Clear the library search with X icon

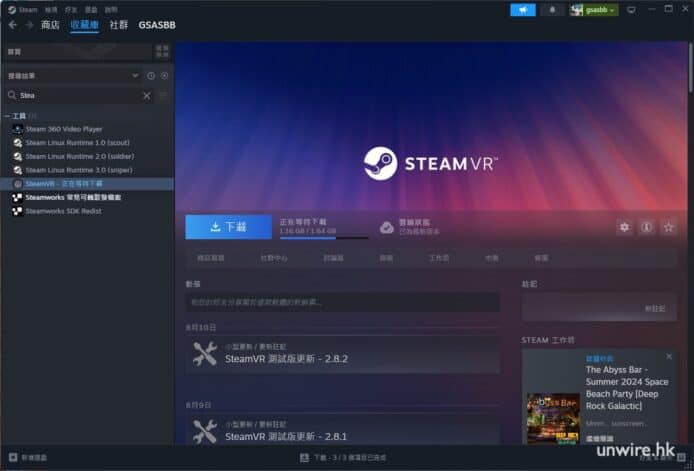click(146, 95)
